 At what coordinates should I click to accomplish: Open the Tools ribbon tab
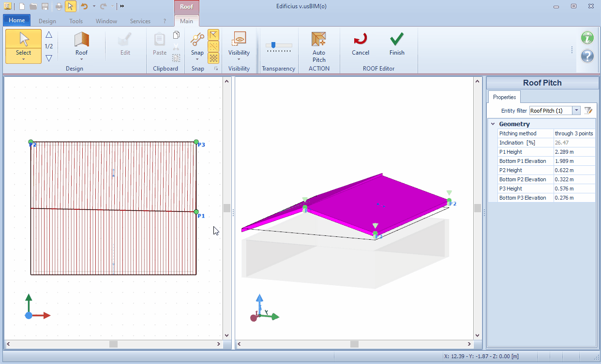pos(76,21)
